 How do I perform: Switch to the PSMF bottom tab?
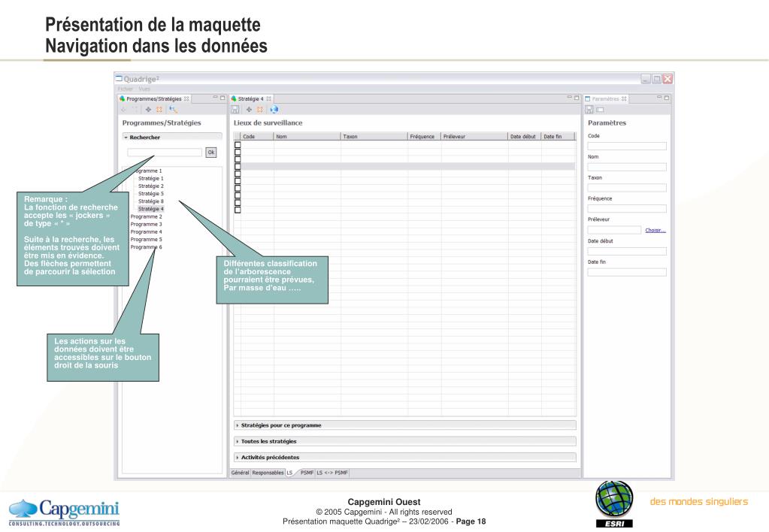(307, 473)
